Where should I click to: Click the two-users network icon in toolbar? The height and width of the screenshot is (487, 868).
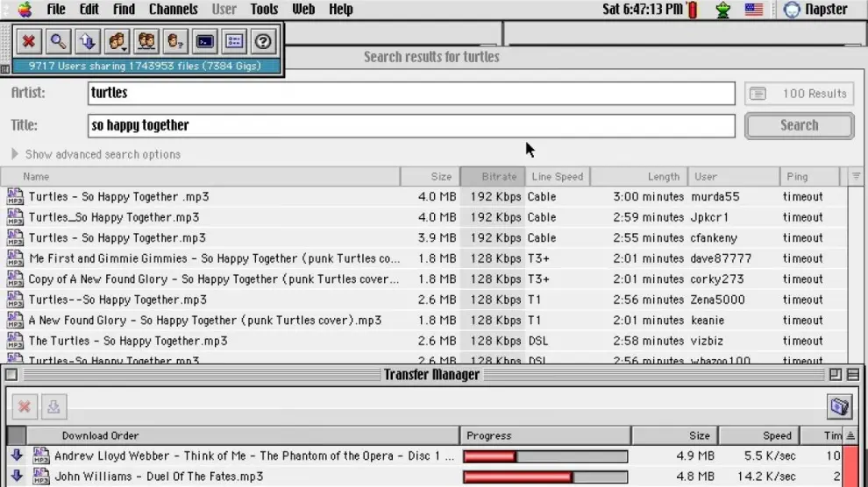tap(146, 41)
